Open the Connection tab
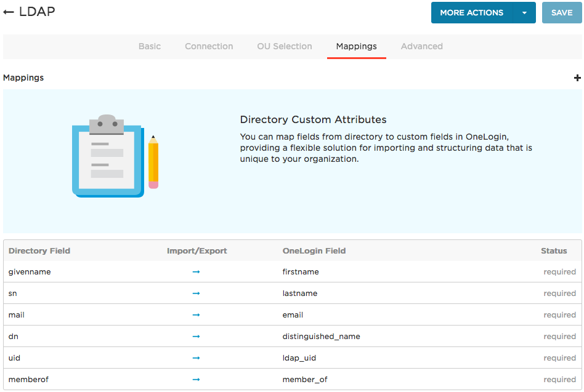The width and height of the screenshot is (584, 392). [x=209, y=47]
